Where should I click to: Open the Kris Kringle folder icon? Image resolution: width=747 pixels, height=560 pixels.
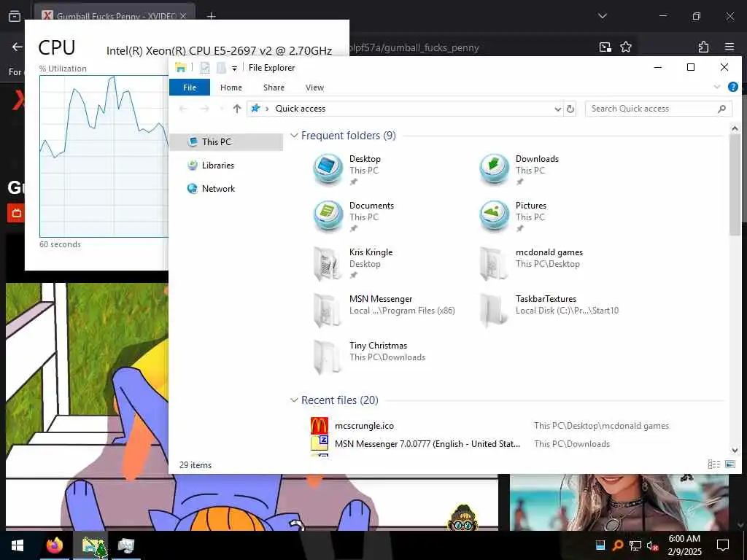coord(328,262)
